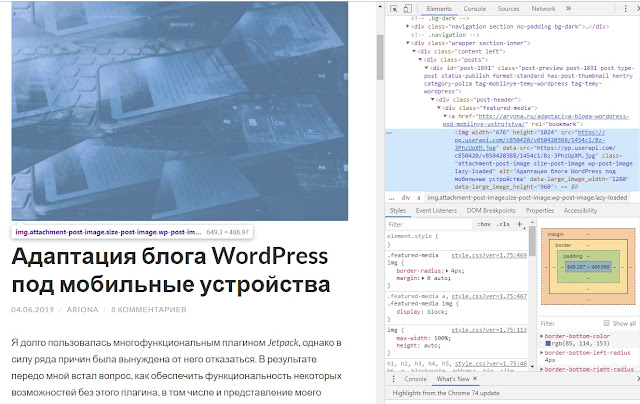This screenshot has height=404, width=640.
Task: Collapse the wrapper section-inner div node
Action: pos(407,43)
